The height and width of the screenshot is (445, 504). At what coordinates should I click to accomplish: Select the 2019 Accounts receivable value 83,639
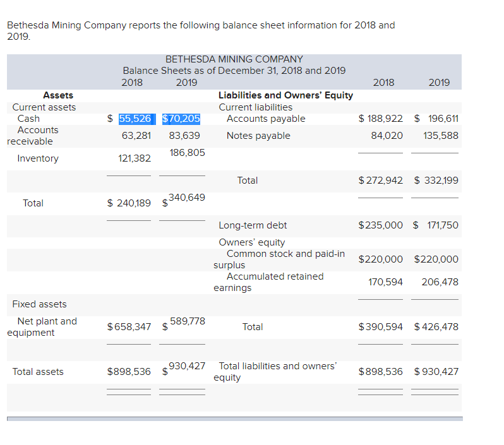184,136
